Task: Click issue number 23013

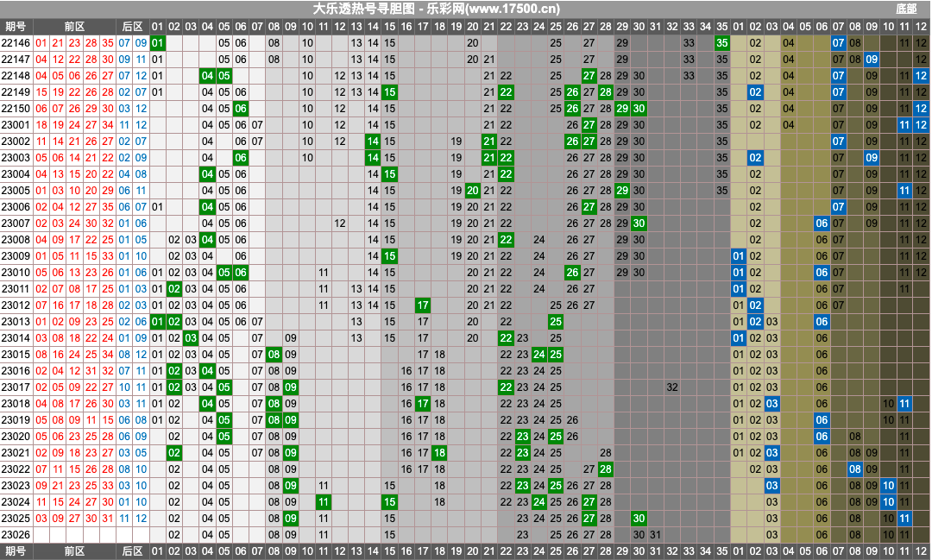Action: (16, 322)
